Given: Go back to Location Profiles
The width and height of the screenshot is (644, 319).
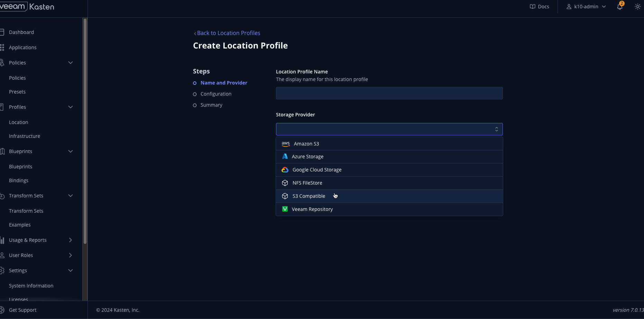Looking at the screenshot, I should pyautogui.click(x=227, y=33).
